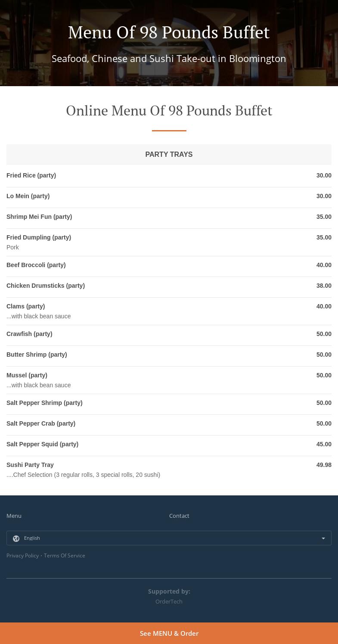The width and height of the screenshot is (338, 644).
Task: Expand language selector via caret arrow
Action: 323,538
